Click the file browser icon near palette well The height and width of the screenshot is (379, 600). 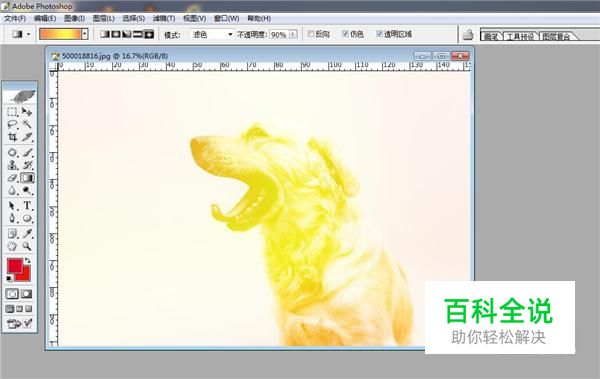[x=468, y=35]
